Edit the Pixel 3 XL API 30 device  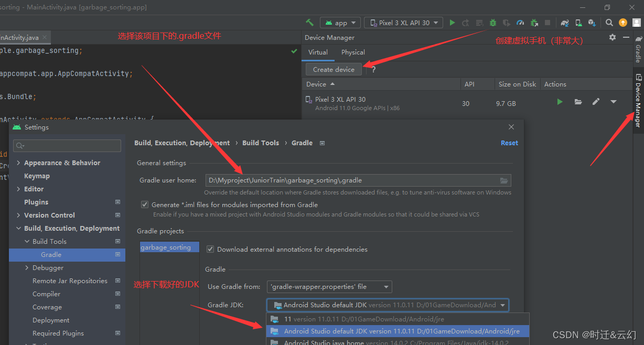point(596,102)
